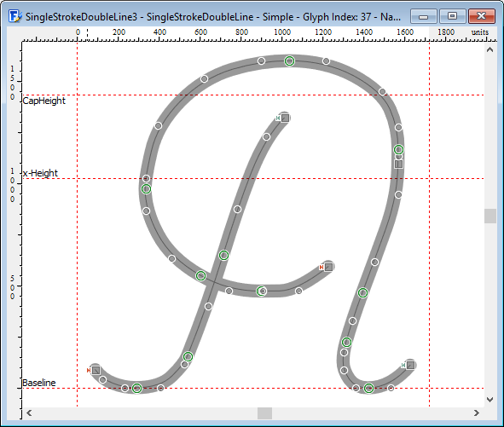Click the Baseline guideline label

(39, 383)
